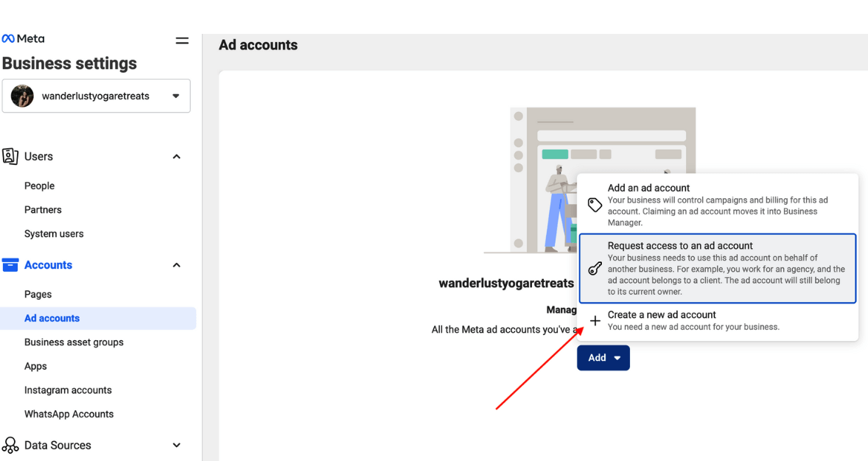Click the key icon beside Request access

tap(595, 268)
